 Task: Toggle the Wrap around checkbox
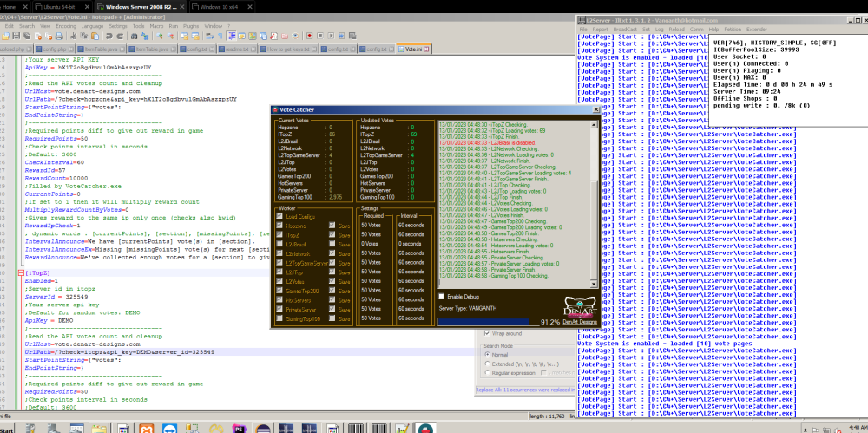pos(486,333)
